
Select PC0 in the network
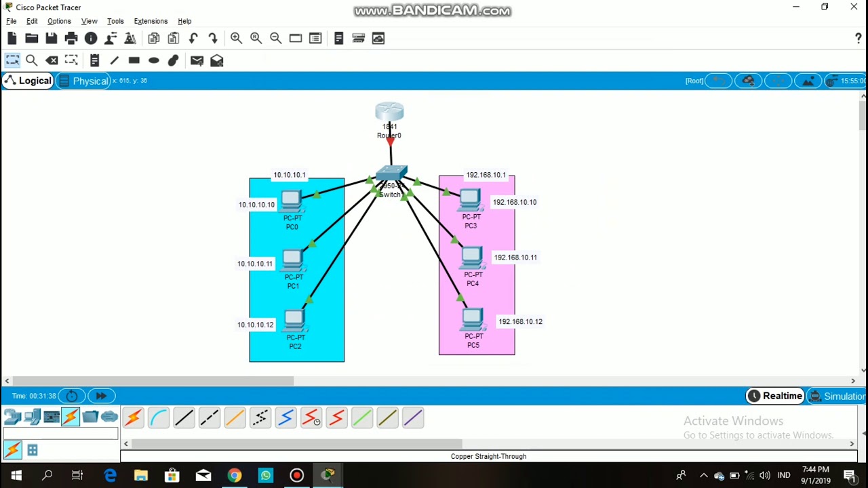[291, 201]
